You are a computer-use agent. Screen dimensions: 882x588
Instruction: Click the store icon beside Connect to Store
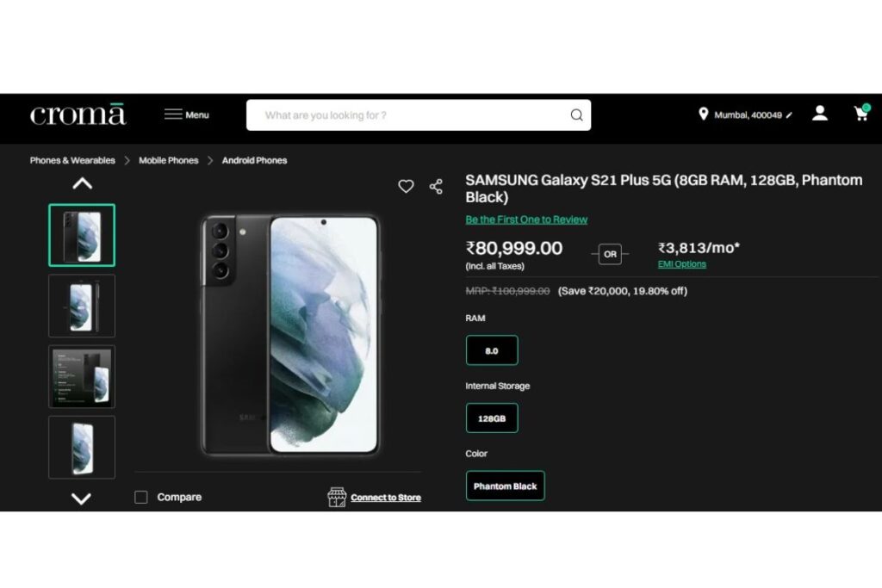point(337,497)
